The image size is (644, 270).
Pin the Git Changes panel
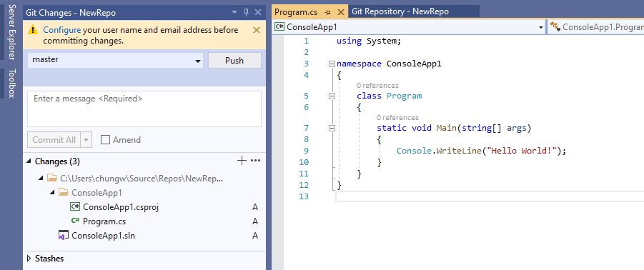click(x=246, y=12)
